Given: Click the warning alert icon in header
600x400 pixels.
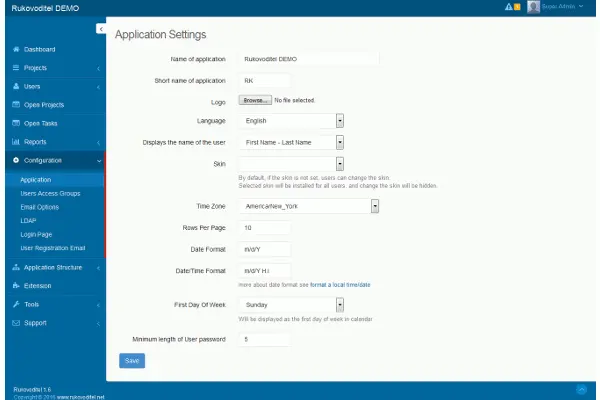Looking at the screenshot, I should click(x=509, y=8).
